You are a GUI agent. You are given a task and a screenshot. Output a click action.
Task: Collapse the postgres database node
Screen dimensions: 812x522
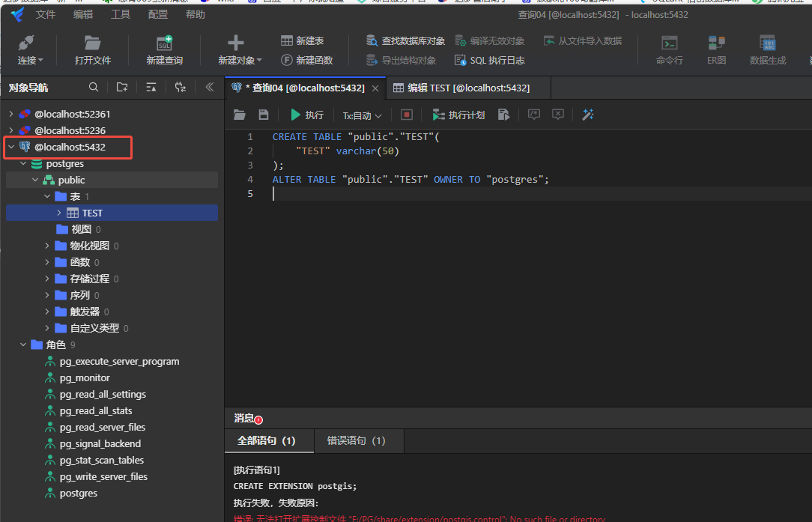(x=22, y=164)
